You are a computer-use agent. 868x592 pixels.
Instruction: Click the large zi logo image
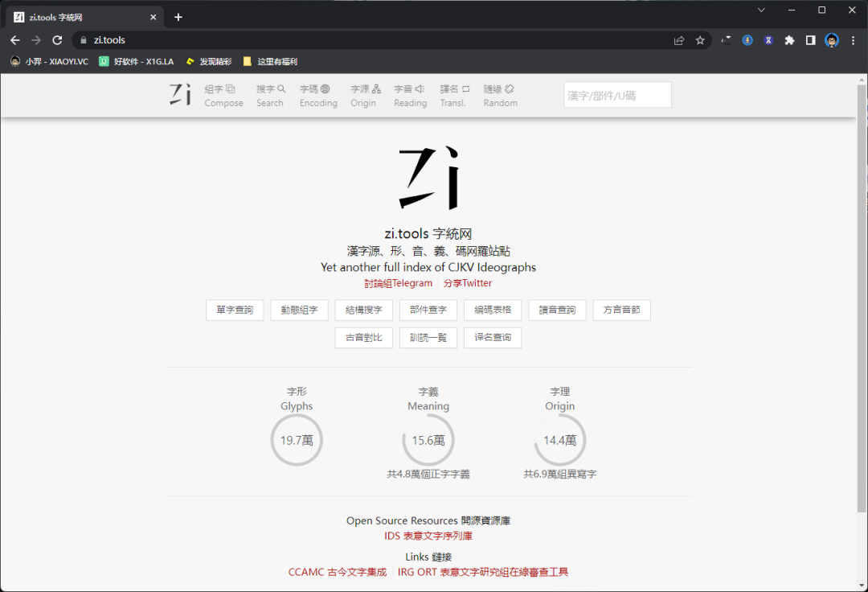[x=428, y=178]
